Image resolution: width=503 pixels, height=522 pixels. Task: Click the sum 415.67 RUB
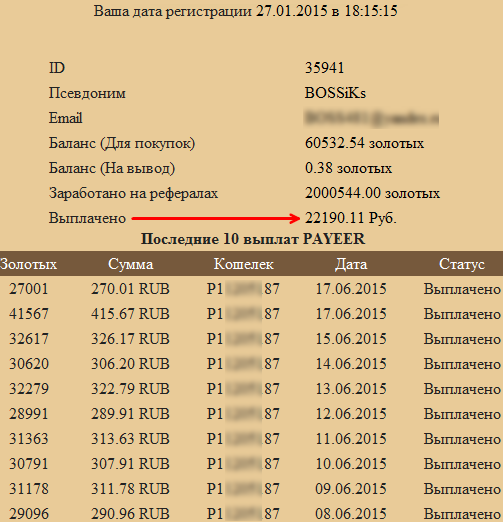[x=130, y=314]
